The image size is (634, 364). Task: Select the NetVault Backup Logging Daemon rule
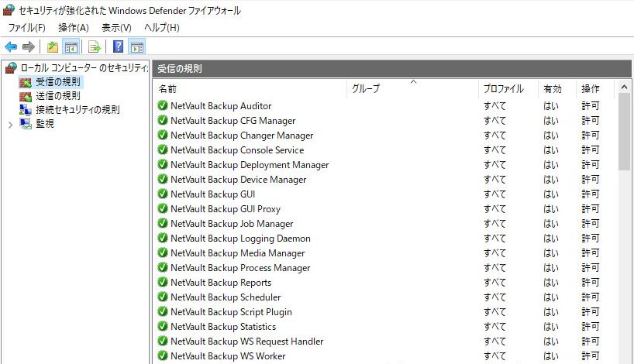pos(240,239)
